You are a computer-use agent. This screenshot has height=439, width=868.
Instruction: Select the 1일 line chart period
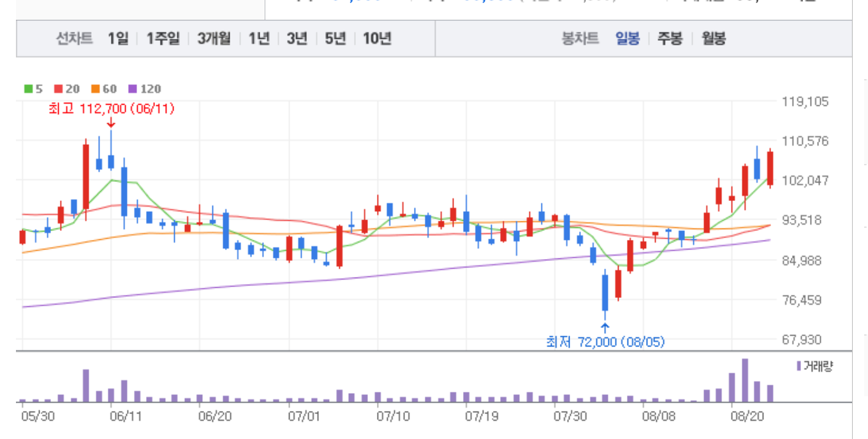pos(118,39)
